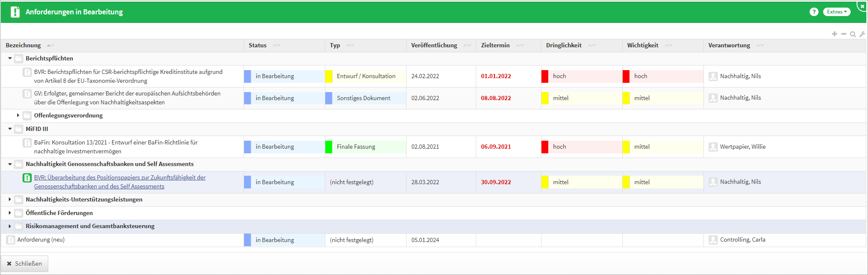The image size is (868, 275).
Task: Expand the Offenlegungsverordnung folder
Action: (x=18, y=115)
